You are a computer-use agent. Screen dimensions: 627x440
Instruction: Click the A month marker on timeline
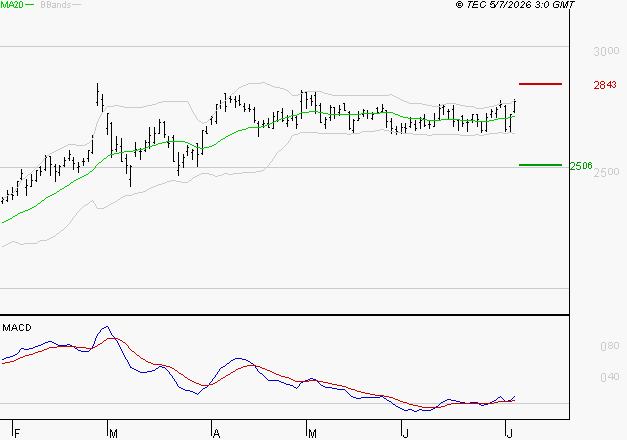tap(216, 434)
